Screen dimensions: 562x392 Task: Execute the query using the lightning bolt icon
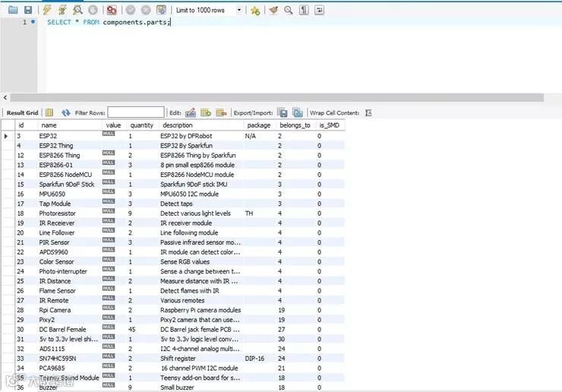pos(46,10)
